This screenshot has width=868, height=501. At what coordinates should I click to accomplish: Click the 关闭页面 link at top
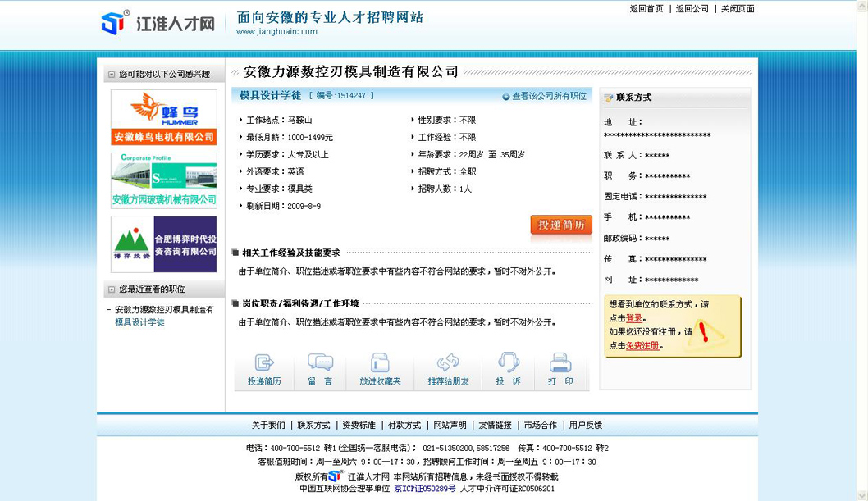[x=738, y=9]
